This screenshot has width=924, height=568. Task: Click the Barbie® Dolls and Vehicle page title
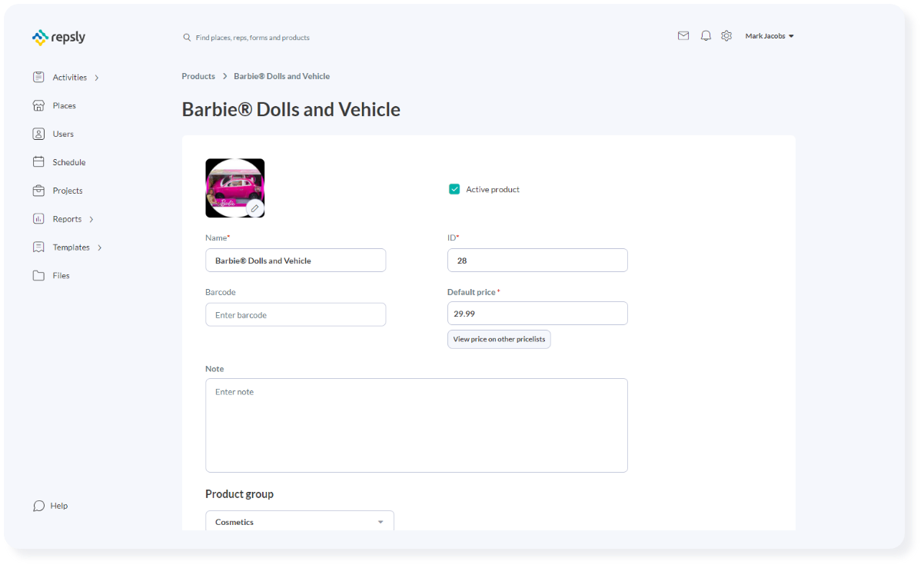(291, 109)
